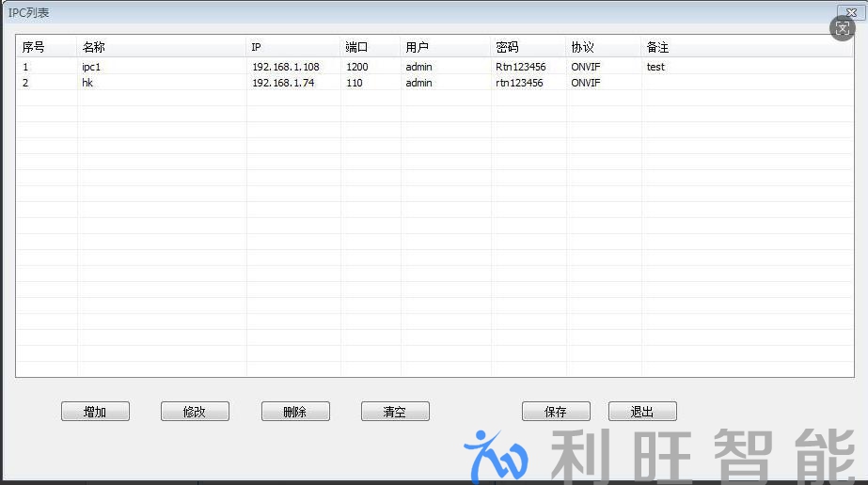Click the 协议 column header
This screenshot has width=868, height=485.
click(603, 47)
